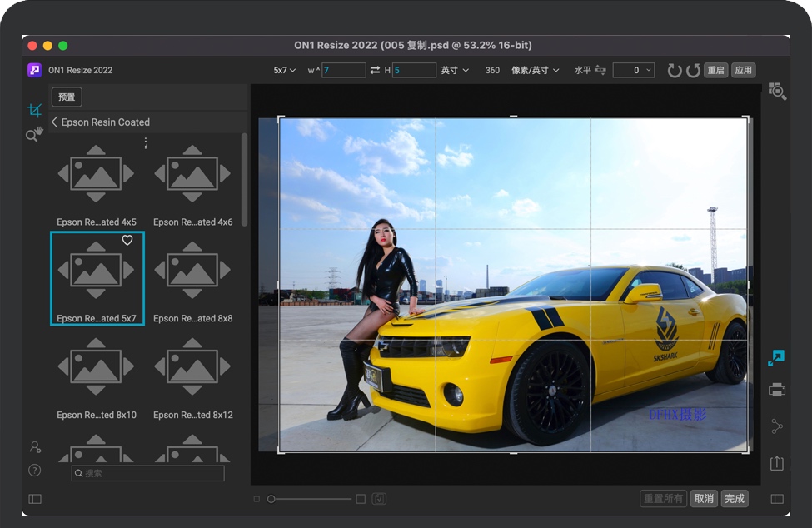Screen dimensions: 812x528
Task: Toggle the left panel visibility icon
Action: (x=34, y=499)
